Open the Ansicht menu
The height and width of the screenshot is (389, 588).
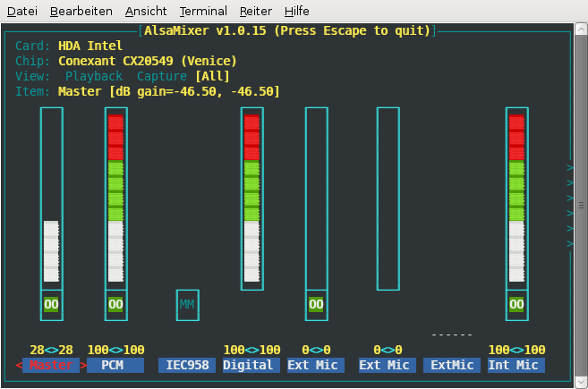(x=146, y=12)
